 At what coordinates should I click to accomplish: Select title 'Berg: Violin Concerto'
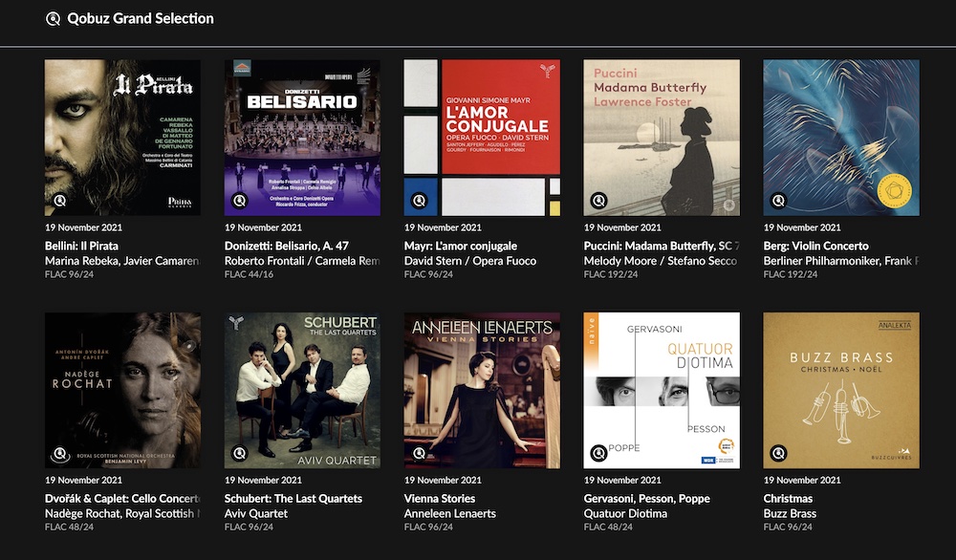[x=815, y=247]
